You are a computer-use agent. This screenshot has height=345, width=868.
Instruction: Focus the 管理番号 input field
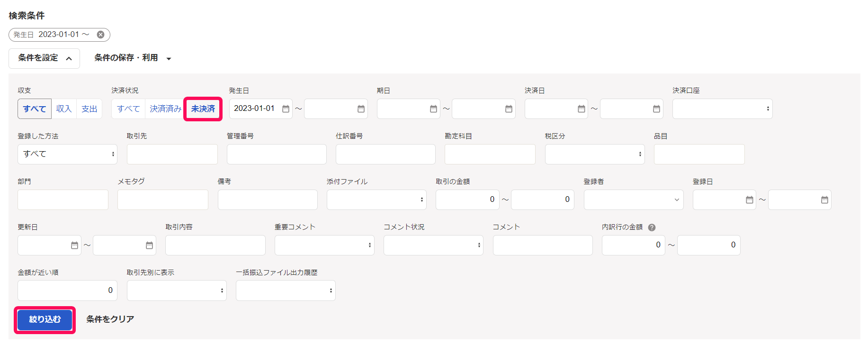pos(277,154)
